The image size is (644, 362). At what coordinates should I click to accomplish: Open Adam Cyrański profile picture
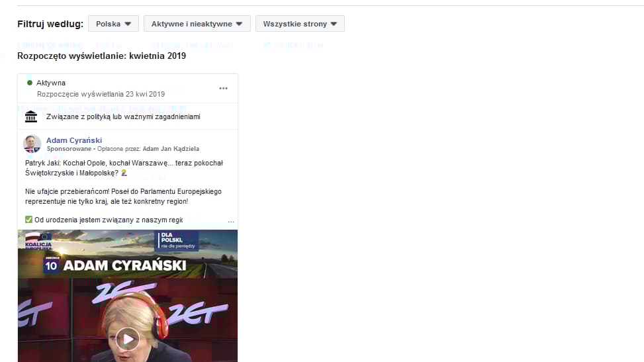point(32,144)
